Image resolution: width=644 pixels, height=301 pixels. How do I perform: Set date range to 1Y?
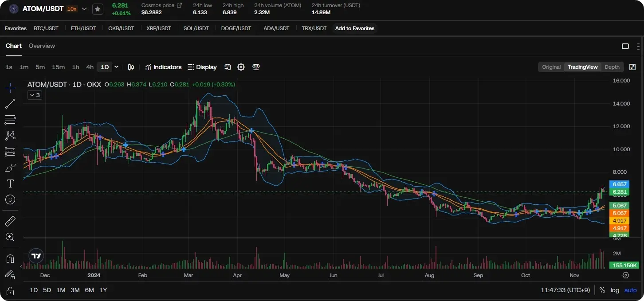click(x=103, y=290)
